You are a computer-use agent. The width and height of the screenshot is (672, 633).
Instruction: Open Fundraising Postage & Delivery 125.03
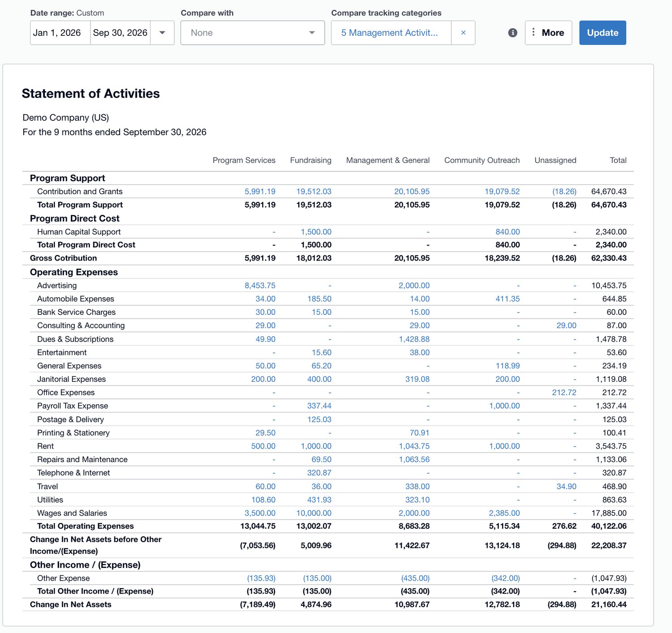click(319, 419)
